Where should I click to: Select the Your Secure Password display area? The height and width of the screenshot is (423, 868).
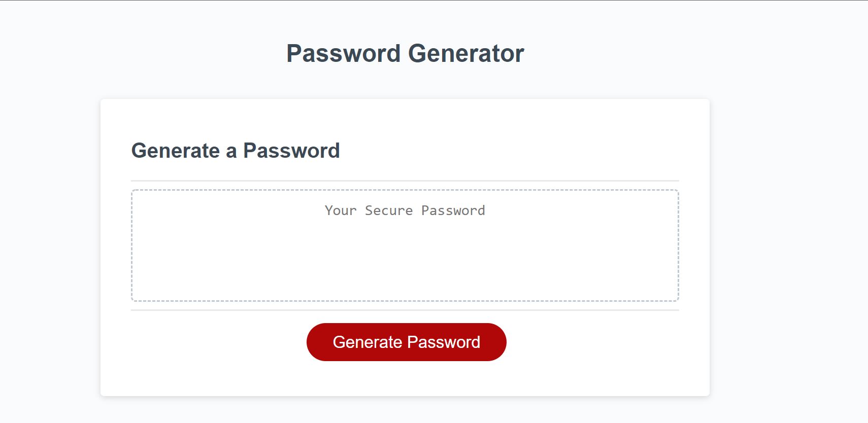pos(405,245)
